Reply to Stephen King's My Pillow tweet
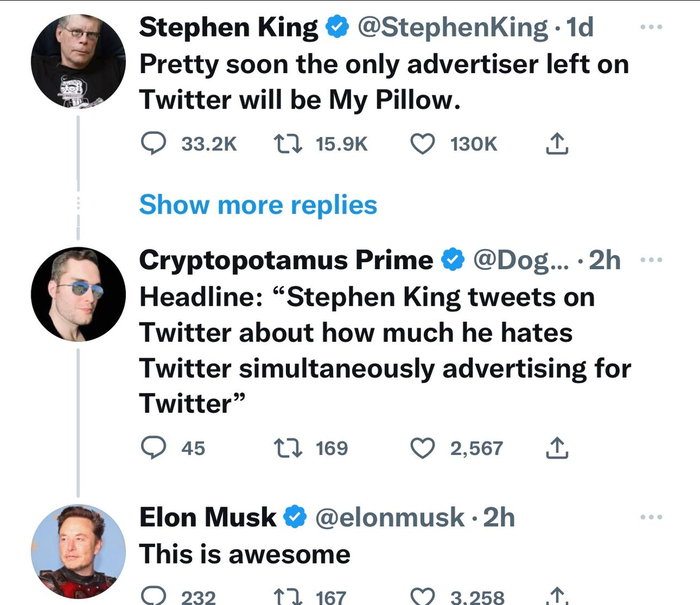 click(153, 144)
